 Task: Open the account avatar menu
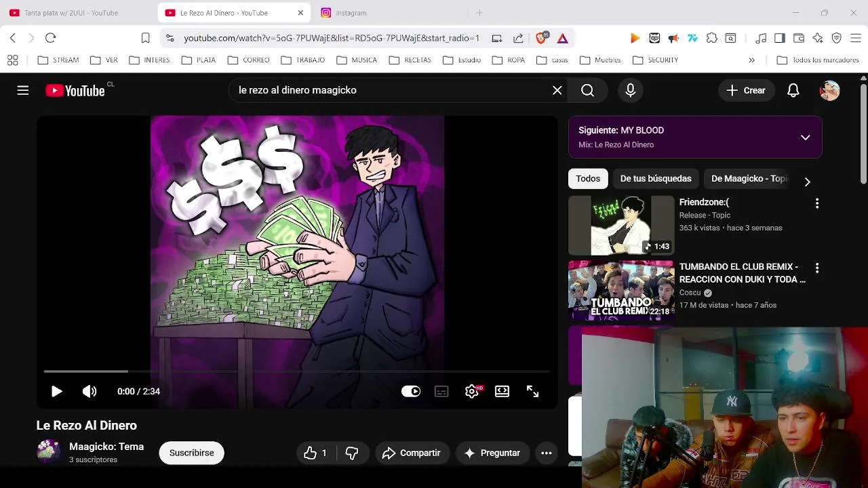pyautogui.click(x=829, y=90)
